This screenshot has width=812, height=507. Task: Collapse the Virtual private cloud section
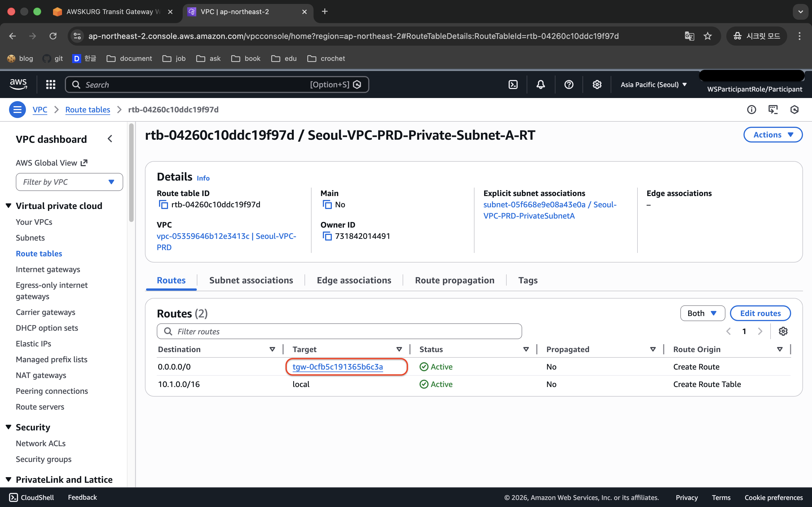[x=9, y=206]
